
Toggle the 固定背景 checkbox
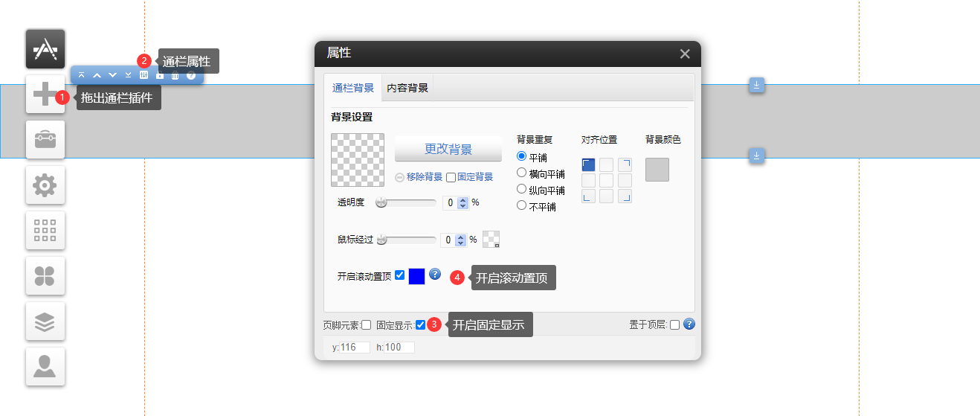point(451,177)
